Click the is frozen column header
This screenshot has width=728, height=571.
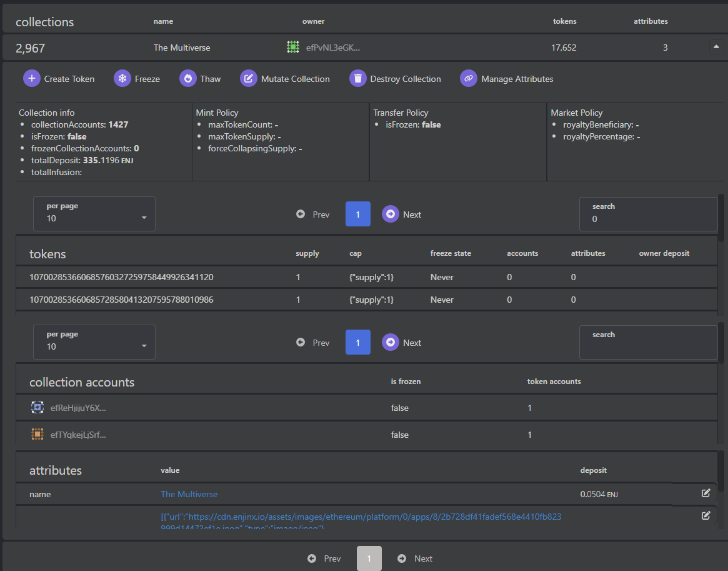pyautogui.click(x=406, y=382)
